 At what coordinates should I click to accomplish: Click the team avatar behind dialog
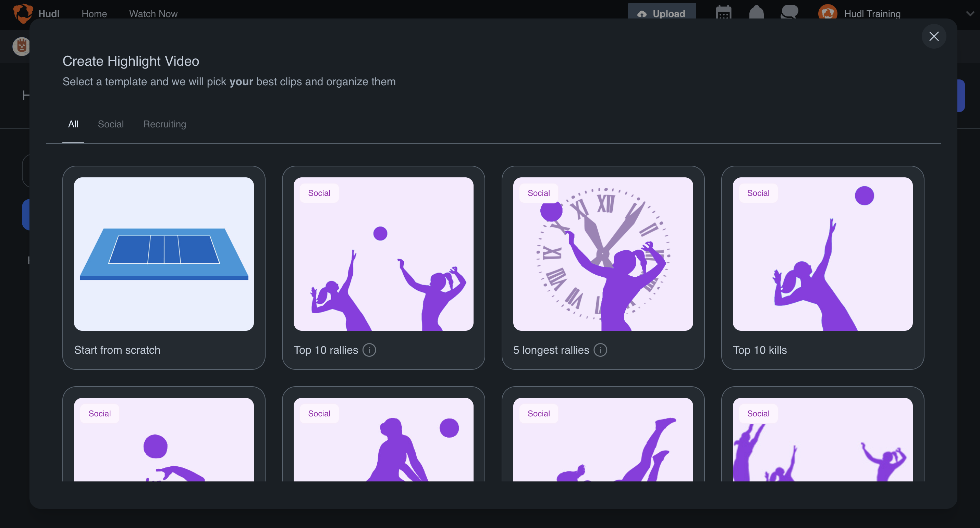[21, 46]
